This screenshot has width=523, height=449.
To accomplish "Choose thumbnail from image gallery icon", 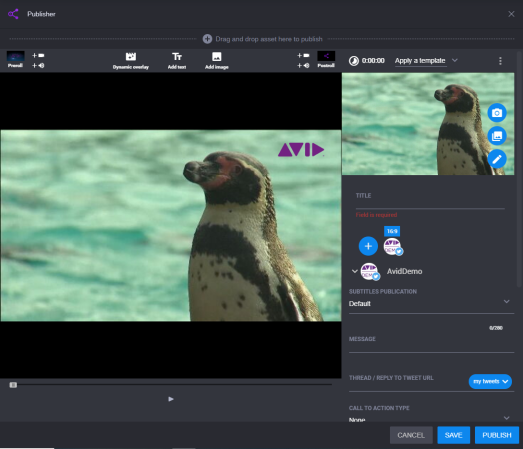I will [x=497, y=136].
